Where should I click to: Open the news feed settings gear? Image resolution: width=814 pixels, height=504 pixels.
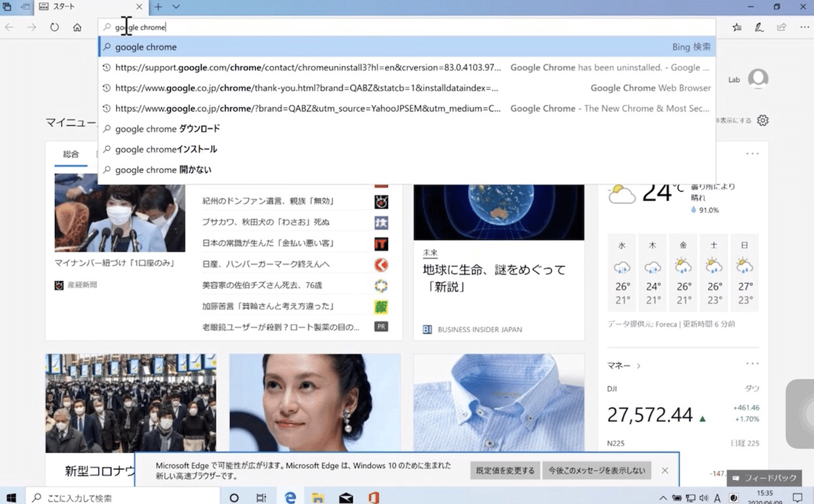tap(762, 121)
